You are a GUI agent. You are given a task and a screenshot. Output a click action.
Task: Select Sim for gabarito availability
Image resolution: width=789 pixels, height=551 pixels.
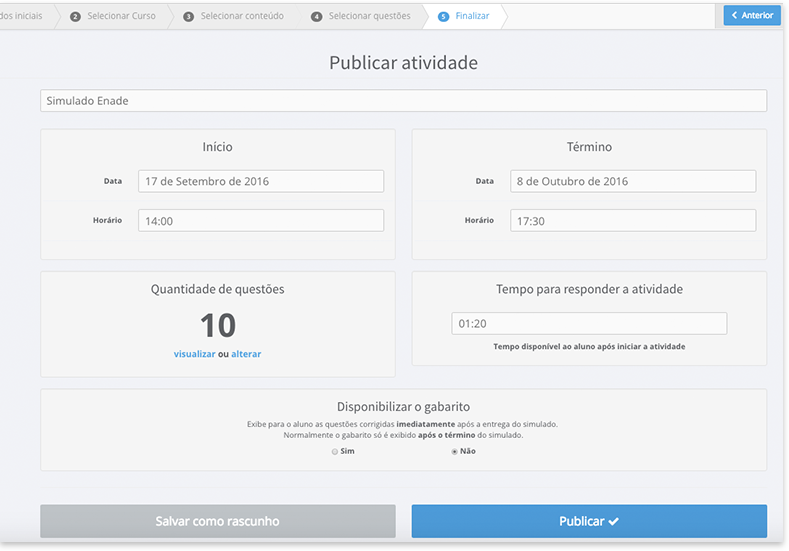335,452
